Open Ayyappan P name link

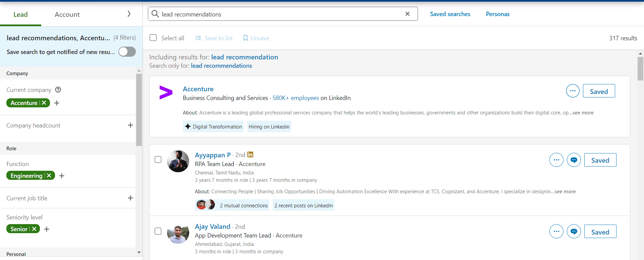pyautogui.click(x=213, y=155)
